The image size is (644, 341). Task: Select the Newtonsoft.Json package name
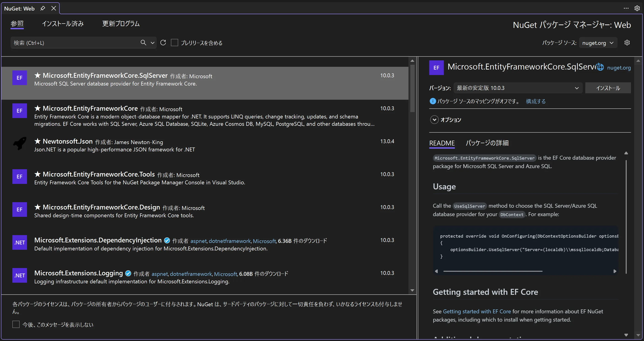point(68,141)
